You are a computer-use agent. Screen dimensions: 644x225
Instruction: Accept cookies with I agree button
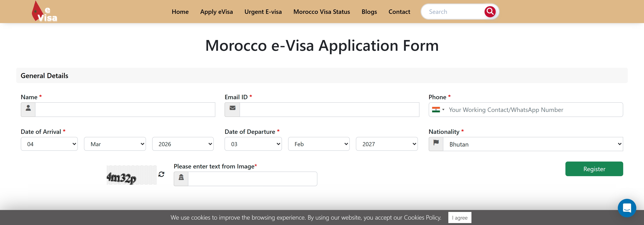[460, 217]
